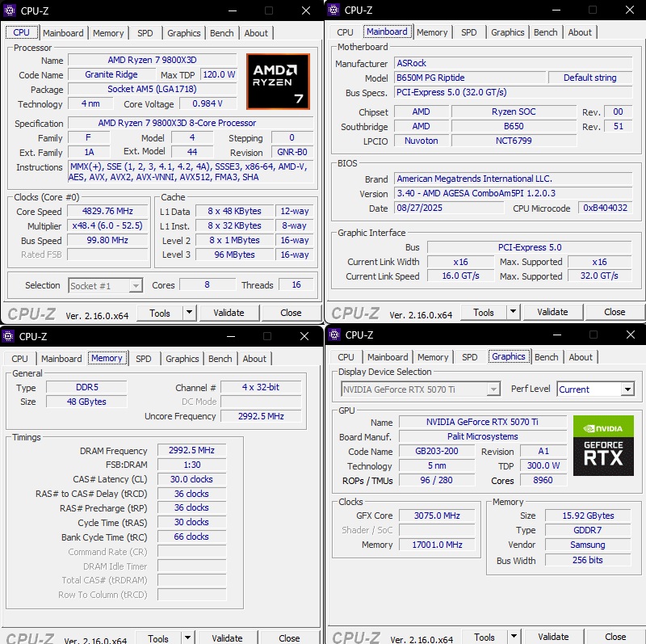Image resolution: width=646 pixels, height=644 pixels.
Task: Click the Board Manuf. Palit Microsystems value
Action: (482, 436)
